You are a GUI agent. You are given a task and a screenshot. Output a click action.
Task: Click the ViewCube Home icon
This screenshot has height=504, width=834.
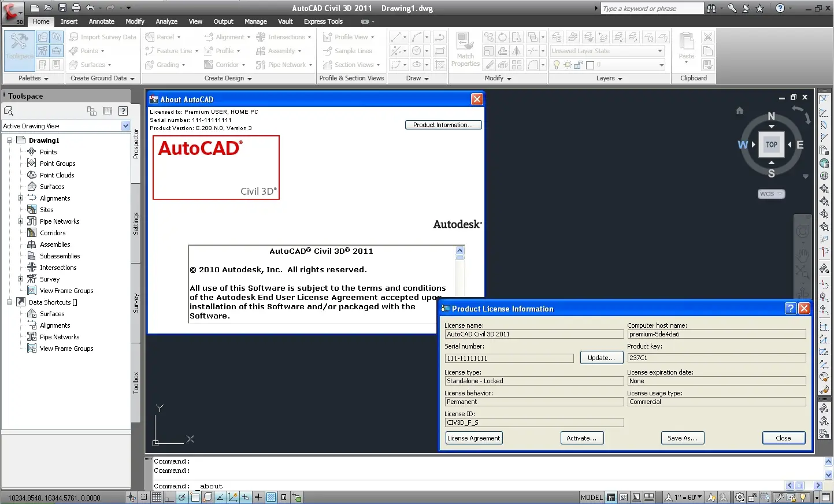click(x=739, y=110)
